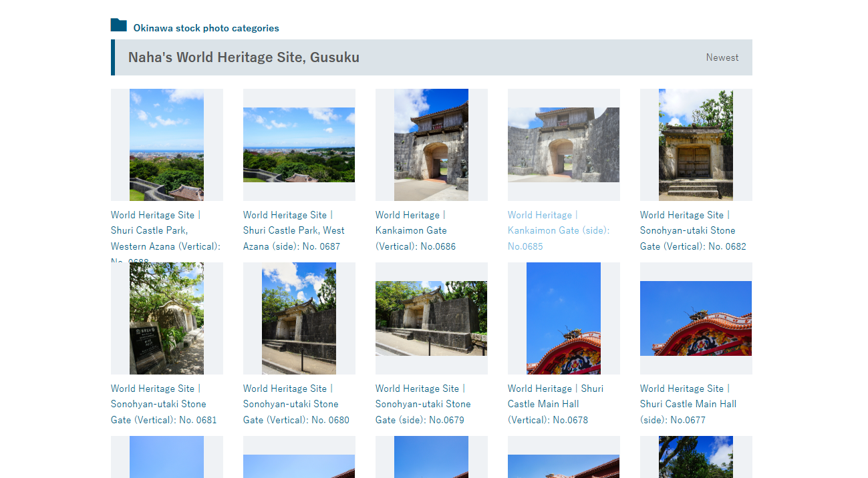Open the West Azana (side) No. 0687 thumbnail
Image resolution: width=868 pixels, height=478 pixels.
coord(299,145)
